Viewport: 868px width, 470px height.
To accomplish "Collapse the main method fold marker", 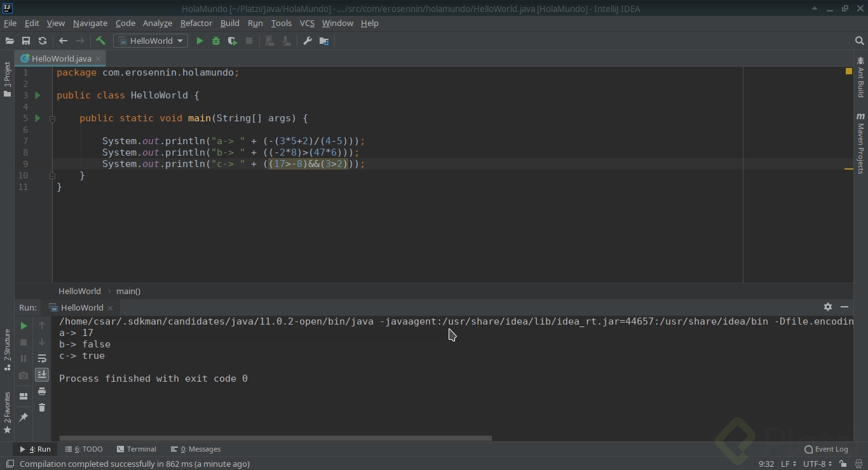I will point(52,119).
